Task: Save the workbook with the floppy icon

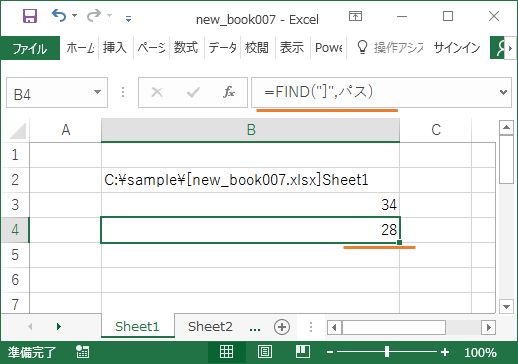Action: (30, 16)
